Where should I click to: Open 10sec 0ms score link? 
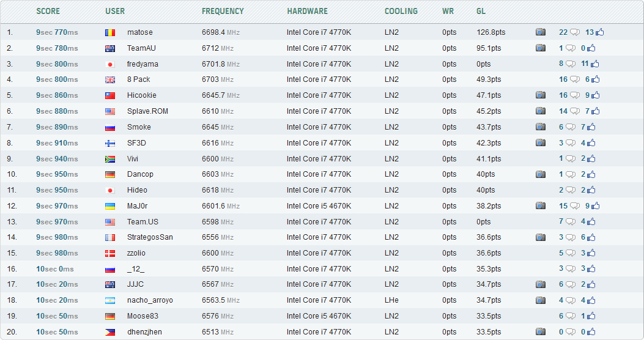(x=55, y=269)
